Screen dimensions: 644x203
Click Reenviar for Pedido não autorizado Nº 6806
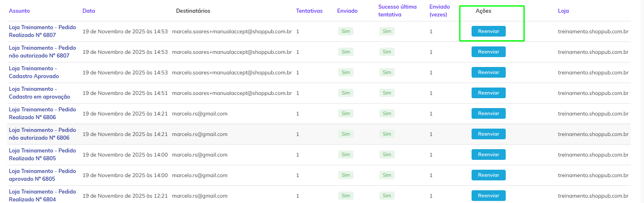[x=488, y=134]
